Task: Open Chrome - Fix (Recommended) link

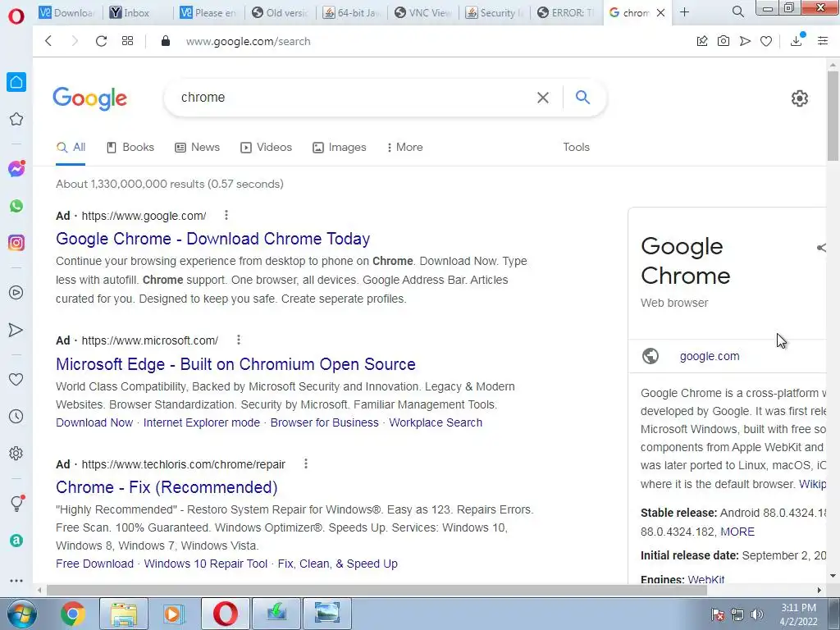Action: [x=167, y=487]
